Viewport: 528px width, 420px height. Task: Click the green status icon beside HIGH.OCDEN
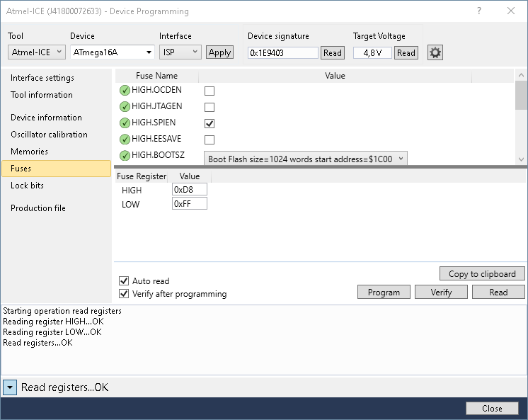point(125,91)
